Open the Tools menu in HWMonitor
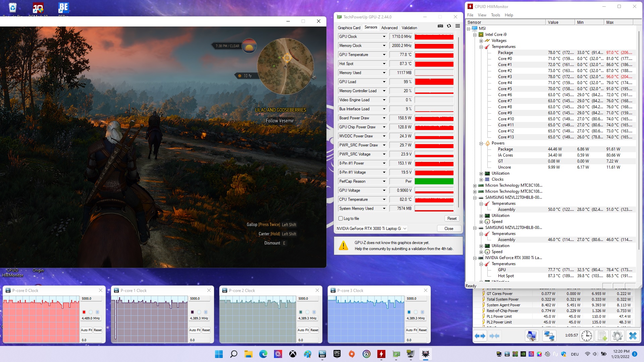Image resolution: width=644 pixels, height=362 pixels. point(495,15)
